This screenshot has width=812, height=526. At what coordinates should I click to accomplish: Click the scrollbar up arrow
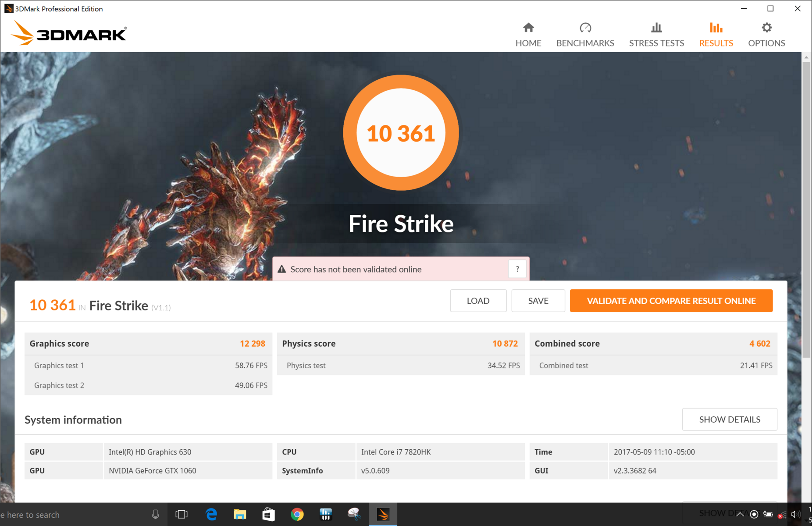(x=806, y=57)
